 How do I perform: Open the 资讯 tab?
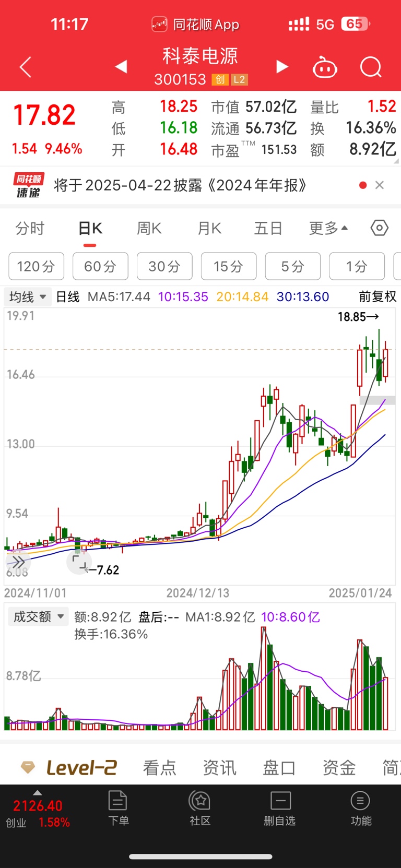[220, 768]
